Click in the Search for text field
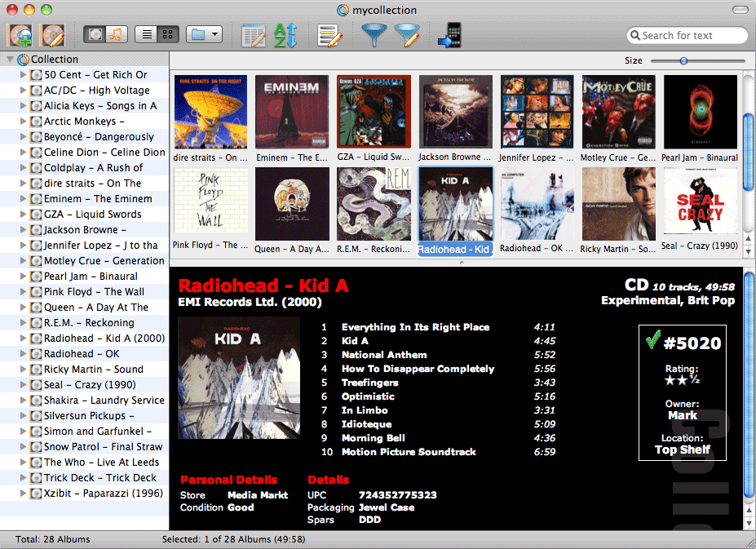The image size is (756, 549). coord(687,35)
